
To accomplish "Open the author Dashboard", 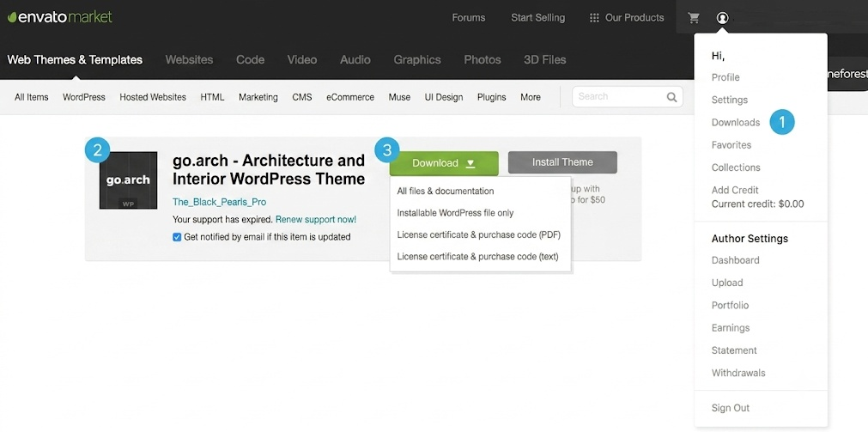I will [735, 260].
